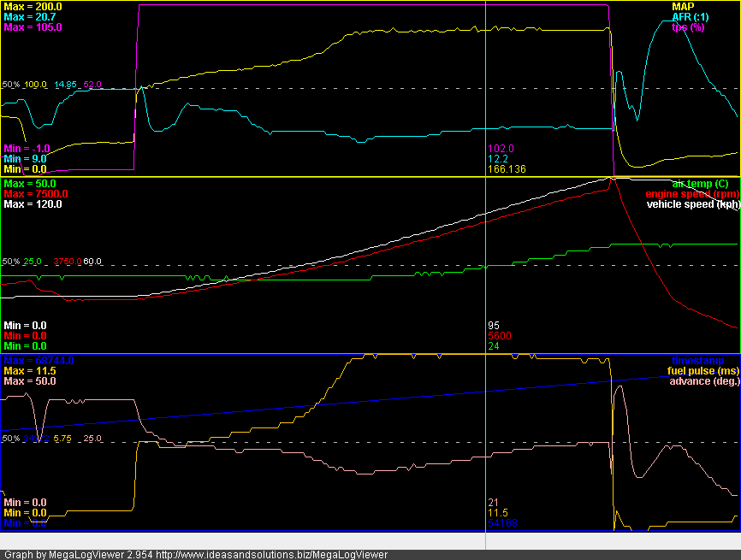Select the AFR (:1) legend entry

[x=691, y=16]
